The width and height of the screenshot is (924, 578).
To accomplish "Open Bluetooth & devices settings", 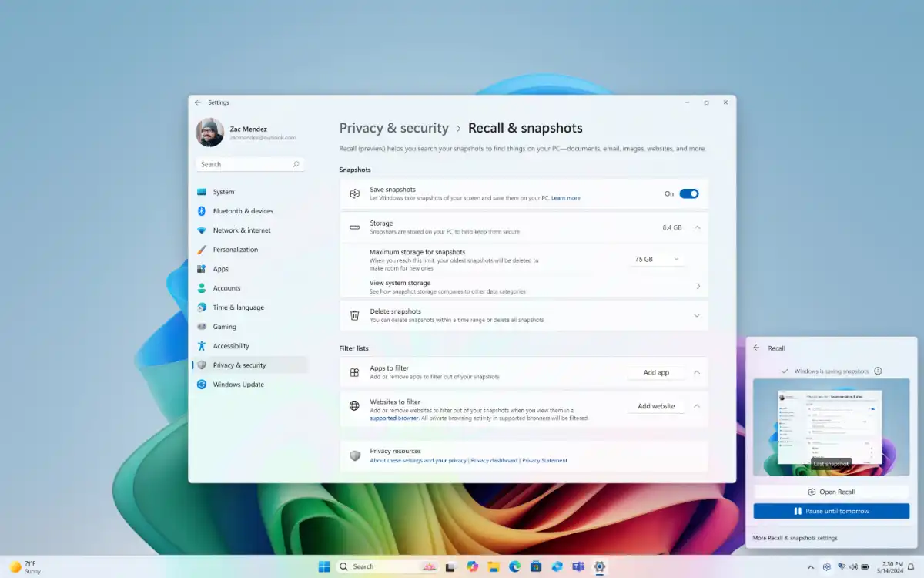I will coord(249,211).
